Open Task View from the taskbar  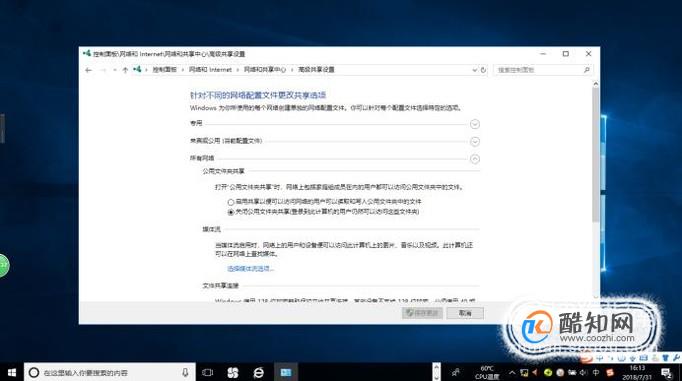[x=208, y=373]
